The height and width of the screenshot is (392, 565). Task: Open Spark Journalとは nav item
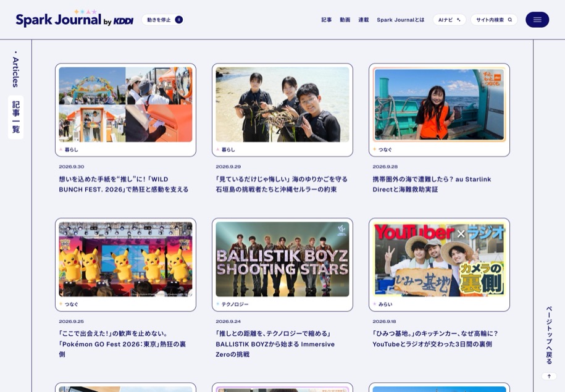point(401,20)
